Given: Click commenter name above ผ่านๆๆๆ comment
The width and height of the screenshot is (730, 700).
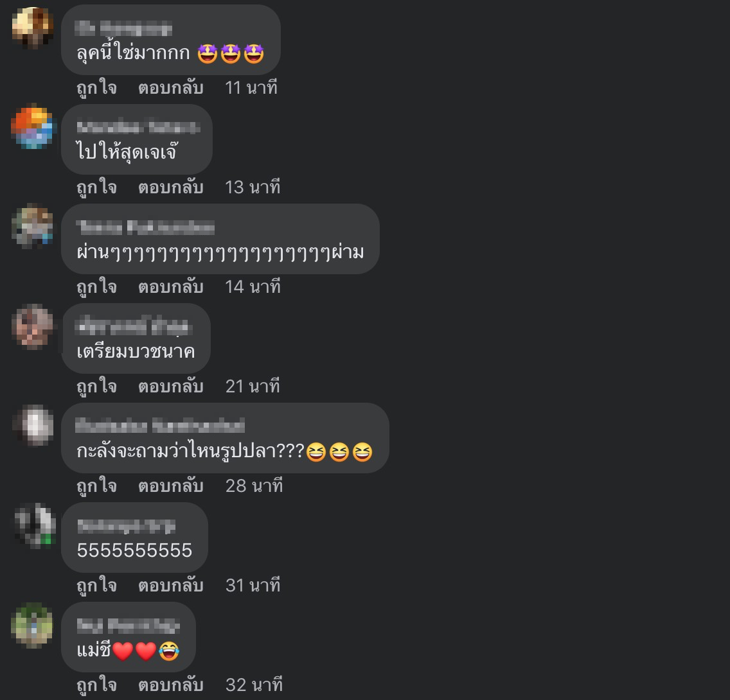Looking at the screenshot, I should coord(145,227).
